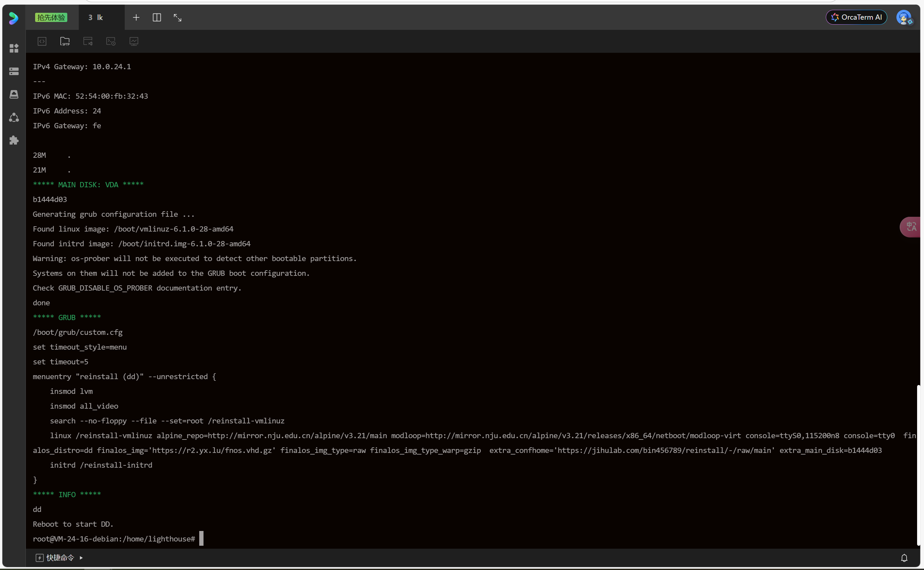Open the code snippet toolbar icon

[42, 41]
